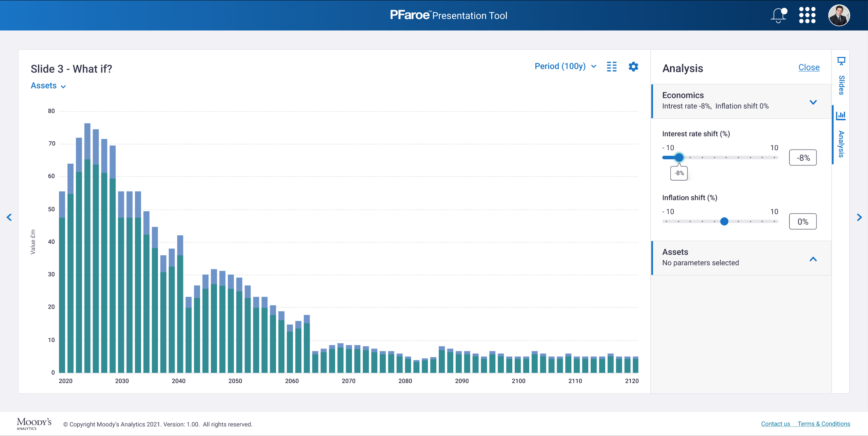The width and height of the screenshot is (868, 436).
Task: Go to previous slide arrow
Action: (x=9, y=217)
